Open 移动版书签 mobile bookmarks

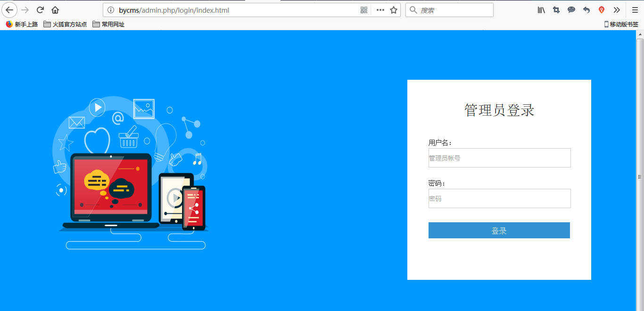(x=621, y=24)
